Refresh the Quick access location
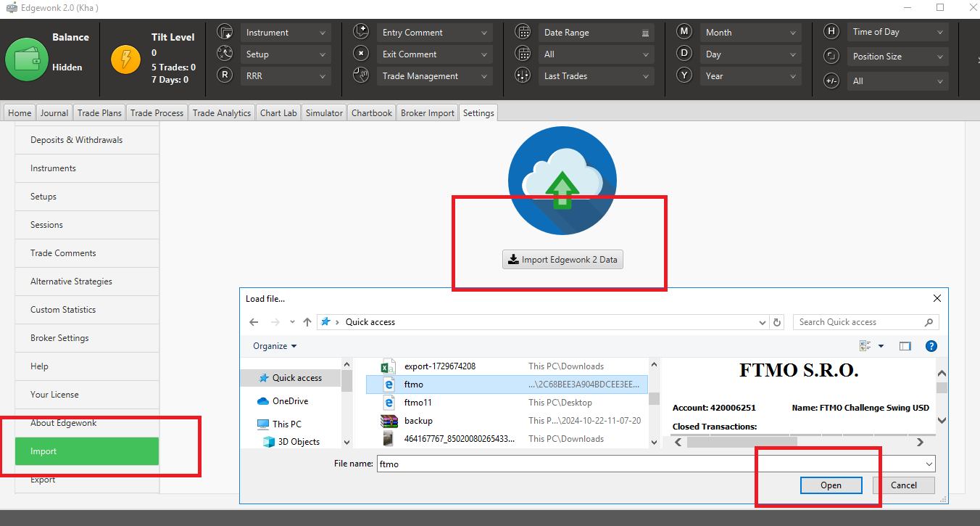980x526 pixels. 778,322
